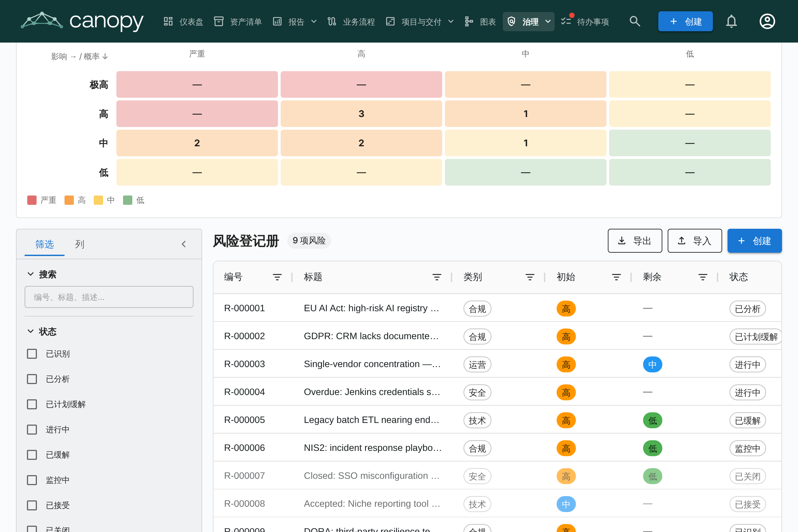Check the 已缓解 status filter
The width and height of the screenshot is (798, 532).
(x=32, y=455)
